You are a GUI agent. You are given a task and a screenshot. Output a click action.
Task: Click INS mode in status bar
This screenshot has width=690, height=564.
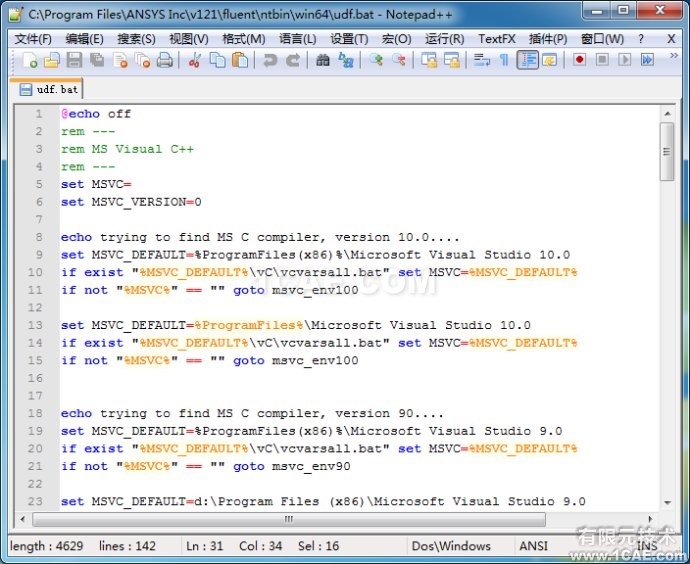647,546
